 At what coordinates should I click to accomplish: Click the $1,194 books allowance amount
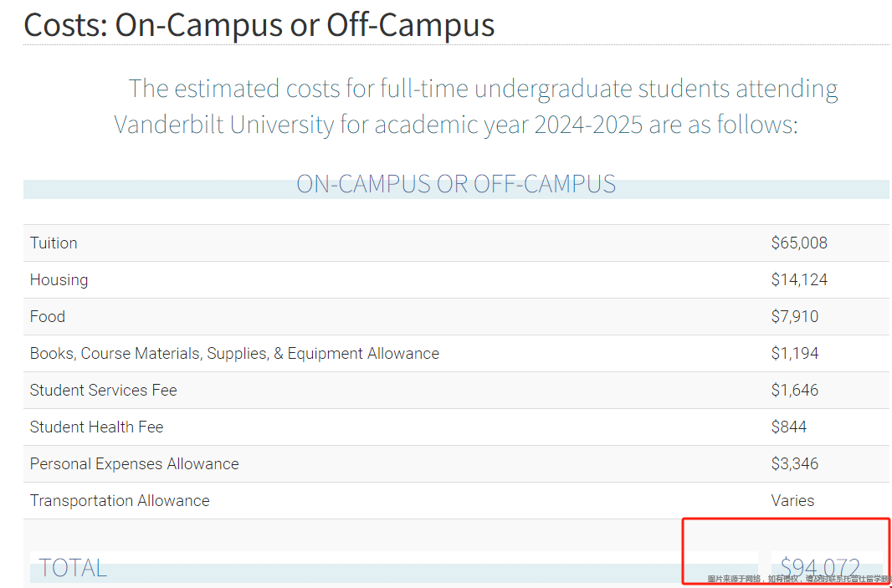click(x=794, y=354)
